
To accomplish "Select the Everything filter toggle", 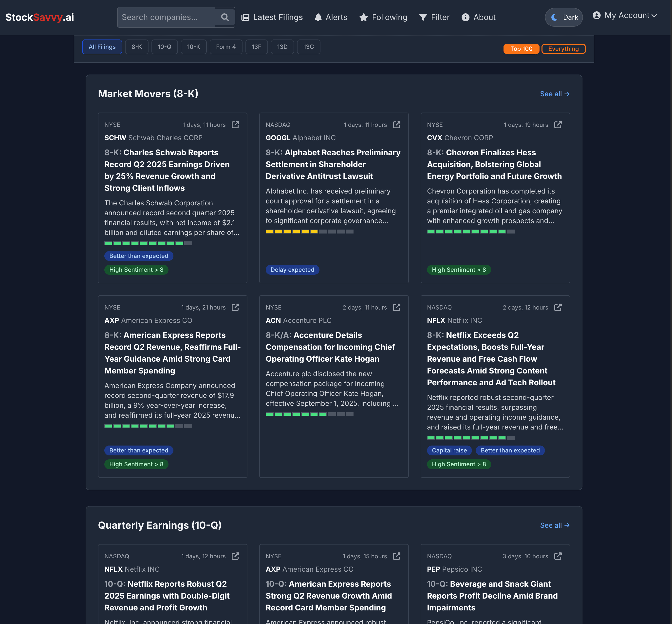I will coord(563,49).
